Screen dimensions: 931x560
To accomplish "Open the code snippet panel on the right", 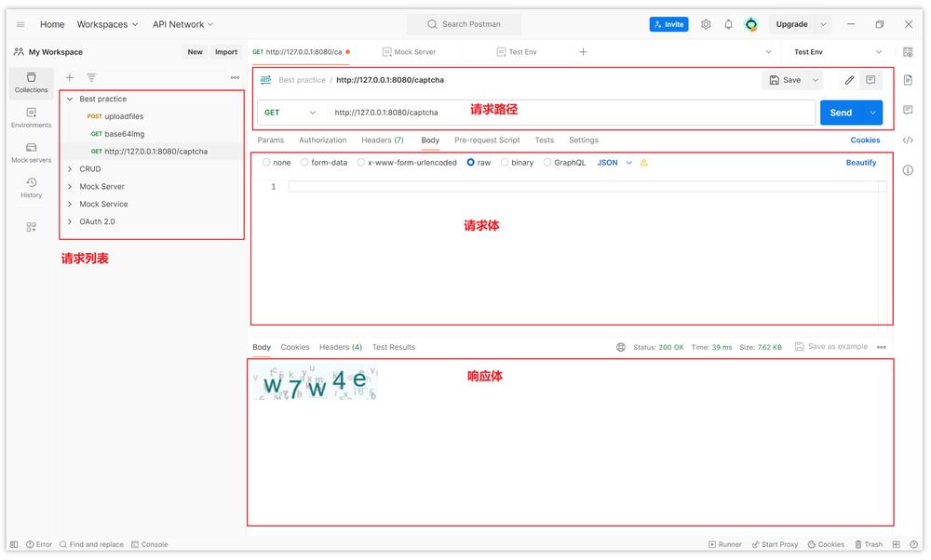I will tap(908, 140).
